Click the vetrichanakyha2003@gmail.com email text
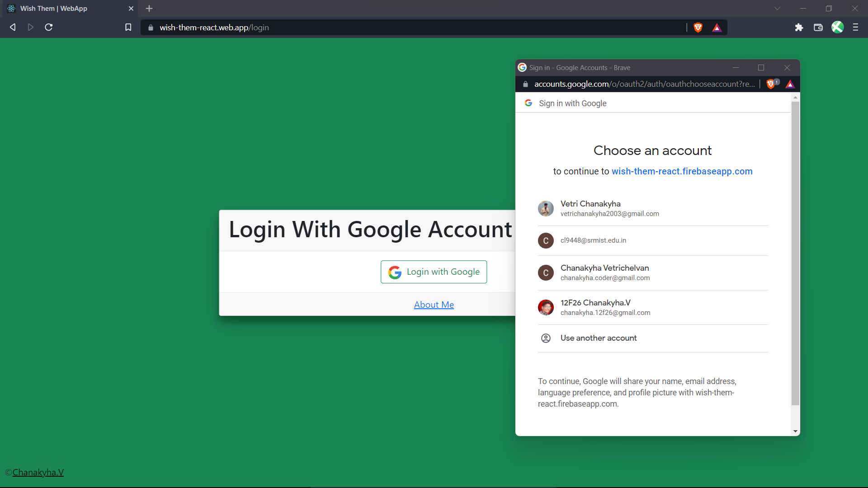Viewport: 868px width, 488px height. coord(609,214)
